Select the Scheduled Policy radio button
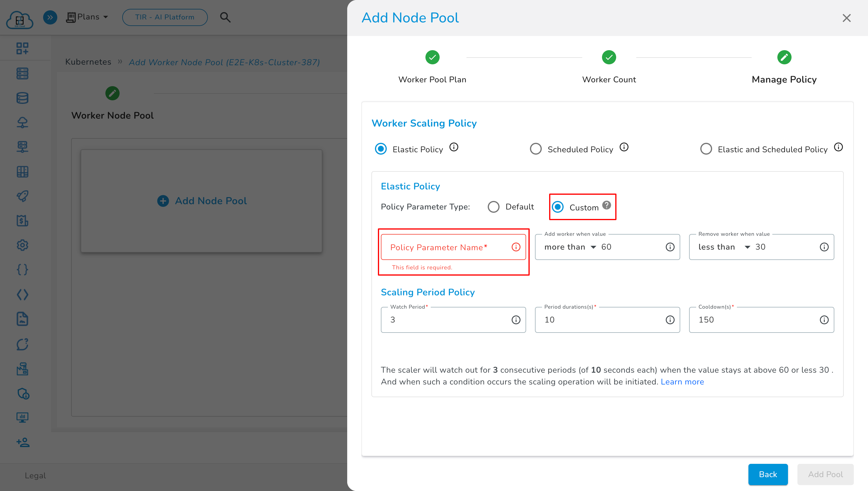Screen dimensions: 868x491 [x=536, y=149]
